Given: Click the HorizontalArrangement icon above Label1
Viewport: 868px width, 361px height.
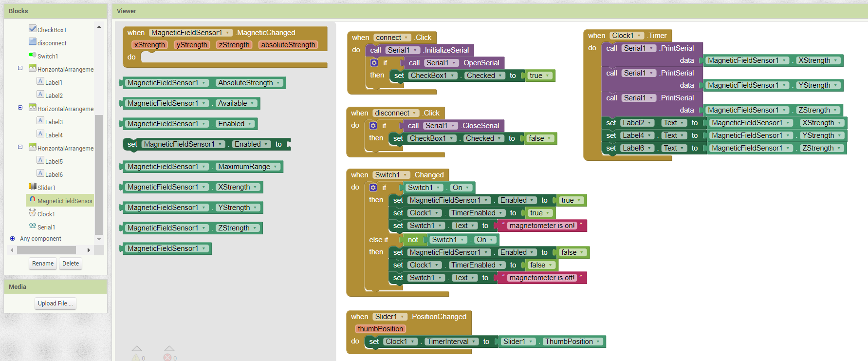Looking at the screenshot, I should click(33, 68).
